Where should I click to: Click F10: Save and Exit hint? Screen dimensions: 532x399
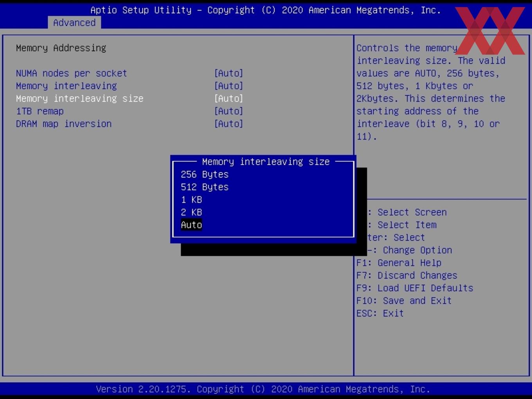404,300
